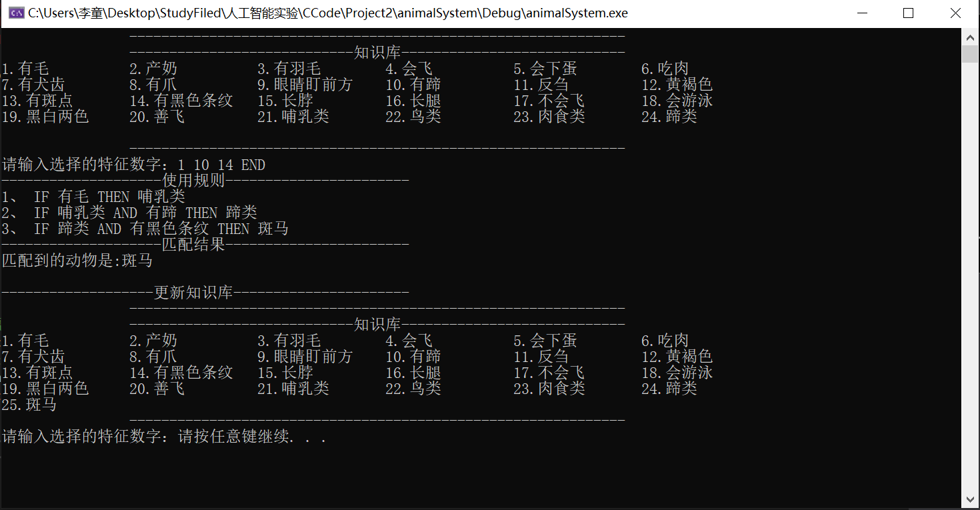Click the scrollbar down arrow

pos(970,499)
